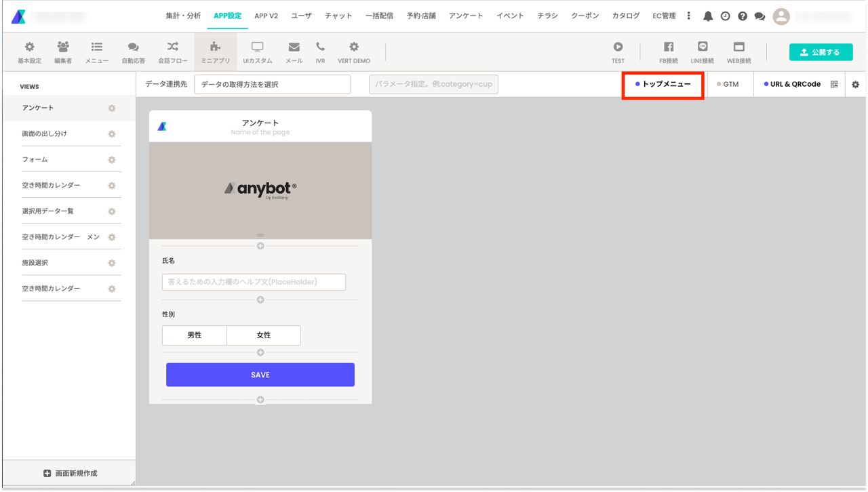Screen dimensions: 868x492
Task: Toggle the トップメニュー option
Action: point(663,85)
